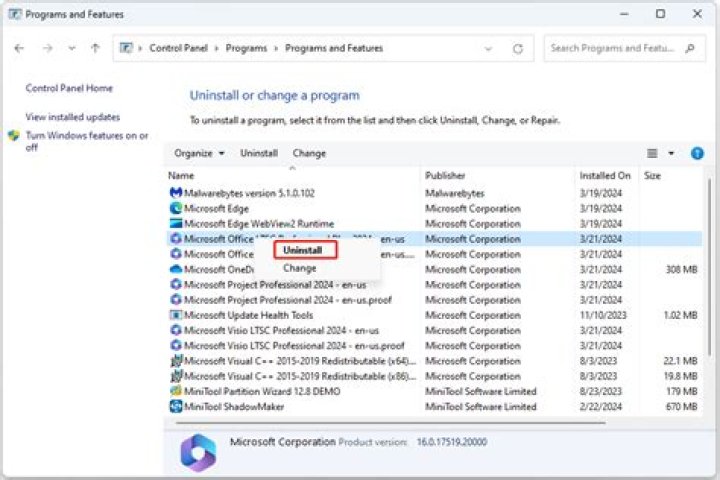Click the Malwarebytes program icon in list

click(x=175, y=193)
